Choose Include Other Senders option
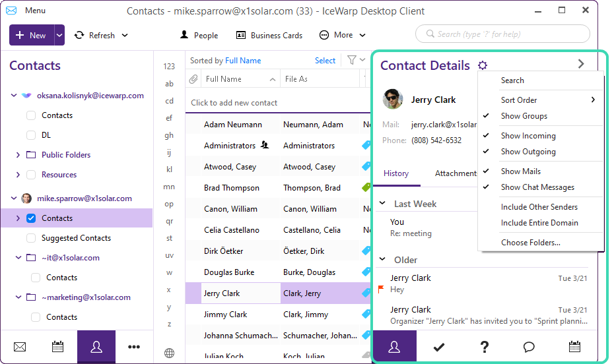This screenshot has width=614, height=364. pos(539,207)
